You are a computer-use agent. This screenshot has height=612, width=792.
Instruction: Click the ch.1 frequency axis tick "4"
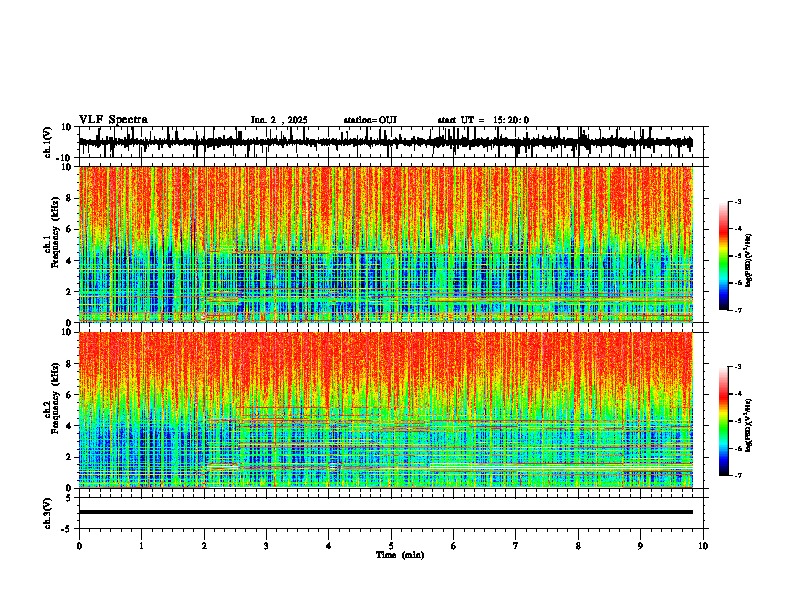[69, 261]
